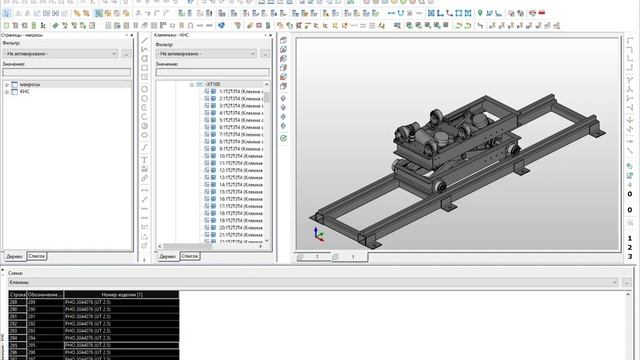Select terminal row starting with '20:'
Screen dimensions: 640x360
pos(241,228)
